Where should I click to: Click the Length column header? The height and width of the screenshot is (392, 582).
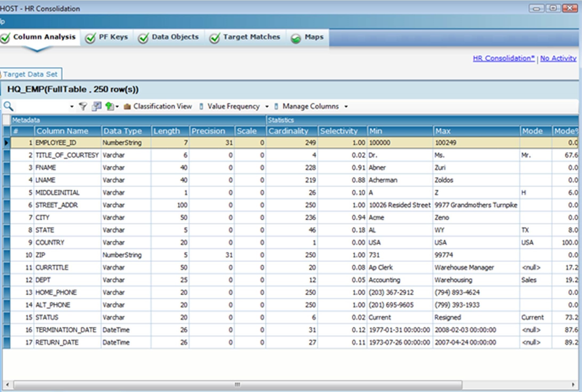170,131
